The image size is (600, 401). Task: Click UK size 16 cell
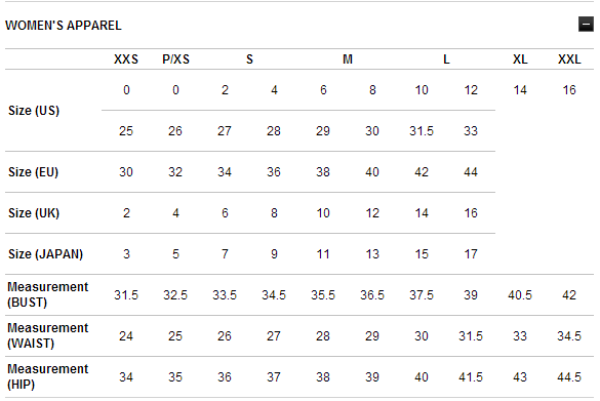click(471, 213)
